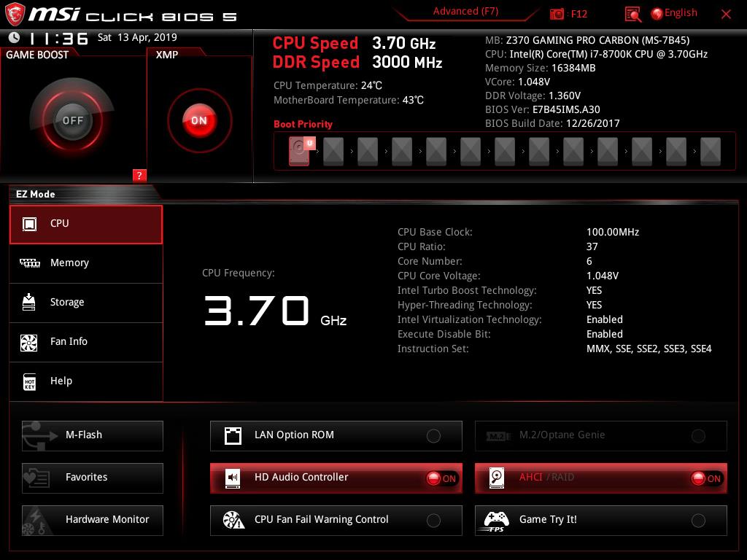The height and width of the screenshot is (560, 747).
Task: Turn off HD Audio Controller switch
Action: (441, 478)
